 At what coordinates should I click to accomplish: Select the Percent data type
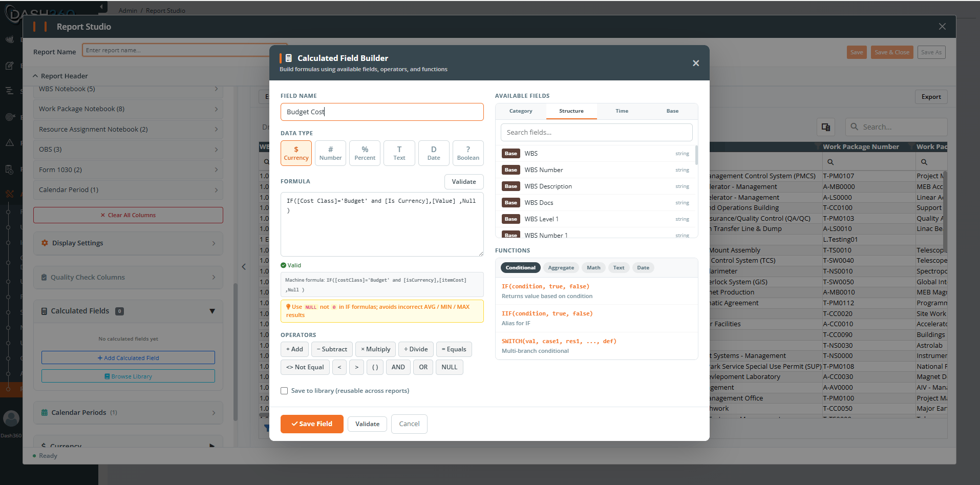point(365,153)
